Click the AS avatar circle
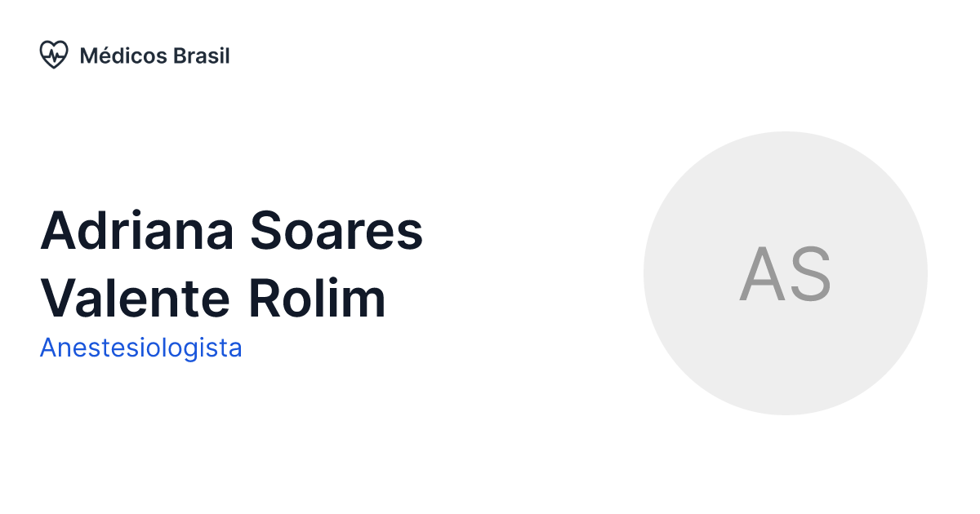980x514 pixels. pyautogui.click(x=786, y=273)
